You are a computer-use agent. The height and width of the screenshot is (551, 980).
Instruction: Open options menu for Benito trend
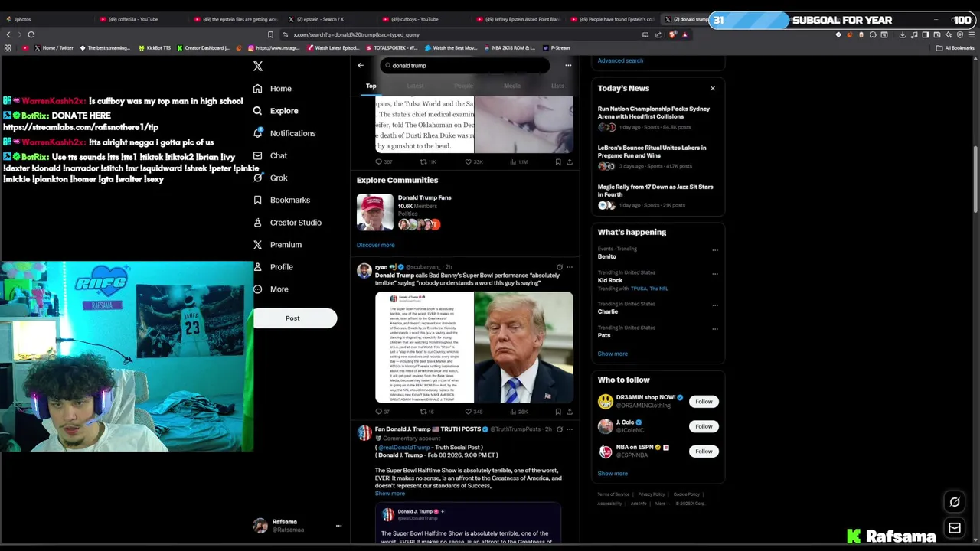[715, 250]
